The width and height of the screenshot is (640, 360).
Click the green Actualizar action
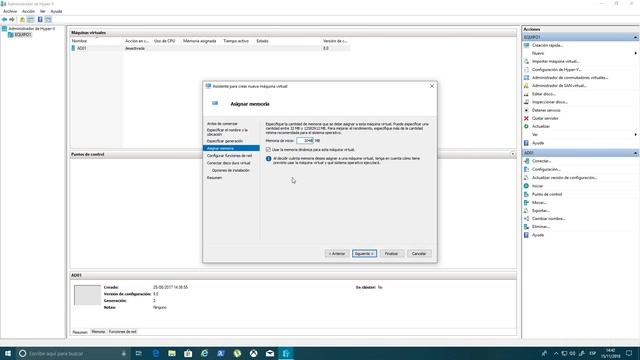click(x=541, y=127)
